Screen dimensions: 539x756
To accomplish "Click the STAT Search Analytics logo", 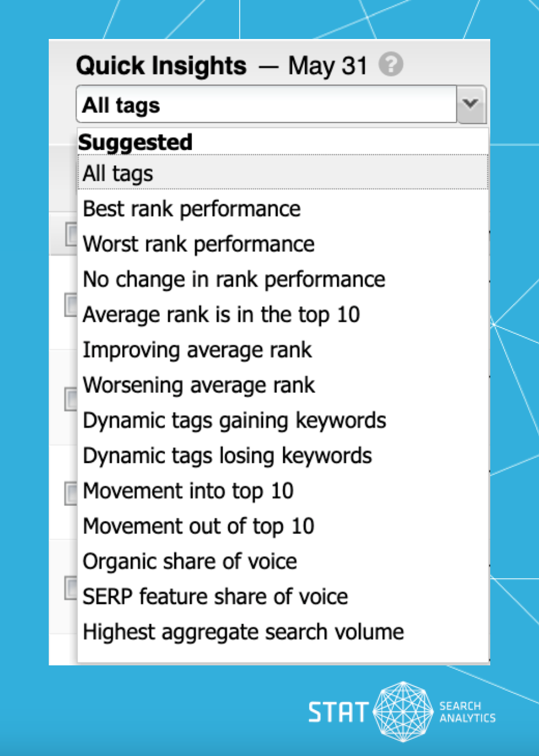I will tap(400, 711).
